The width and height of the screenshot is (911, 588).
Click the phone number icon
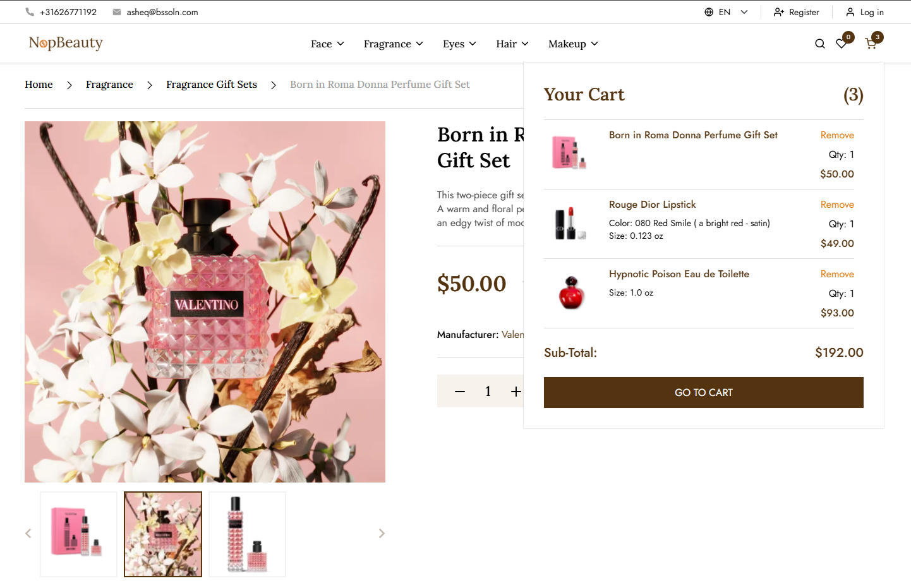[x=30, y=12]
